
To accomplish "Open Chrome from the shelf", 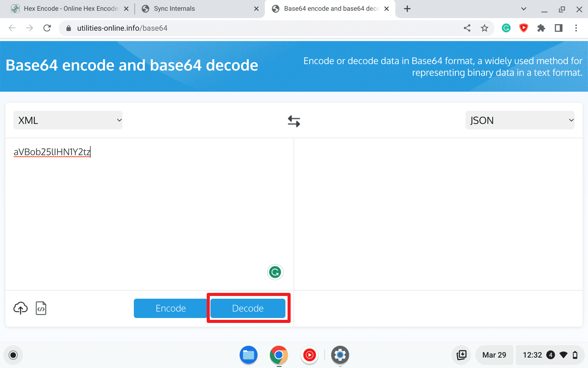I will (x=279, y=355).
